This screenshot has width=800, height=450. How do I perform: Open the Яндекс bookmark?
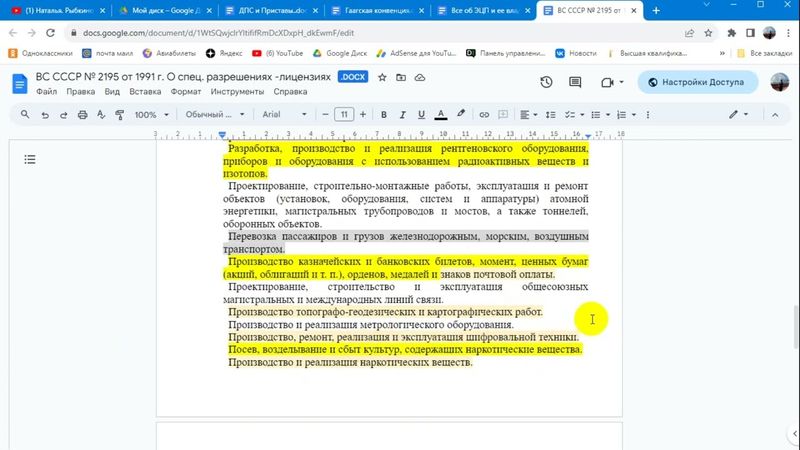224,53
